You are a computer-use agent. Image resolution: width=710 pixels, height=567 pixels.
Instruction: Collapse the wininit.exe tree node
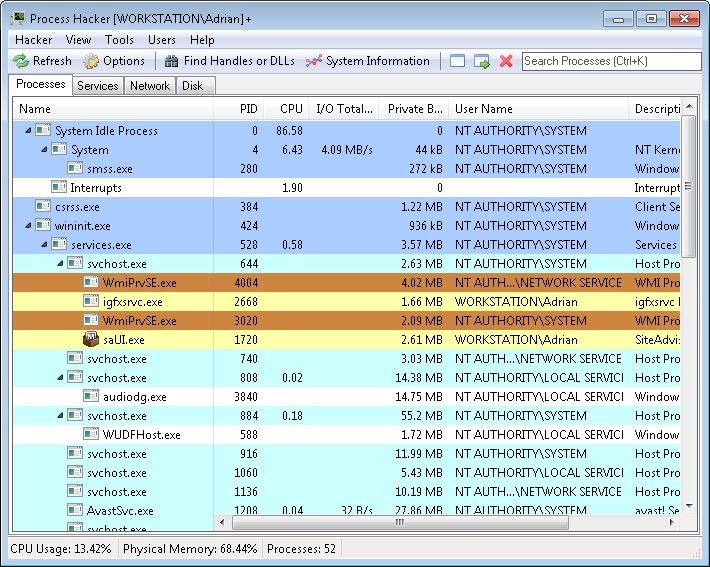tap(28, 225)
